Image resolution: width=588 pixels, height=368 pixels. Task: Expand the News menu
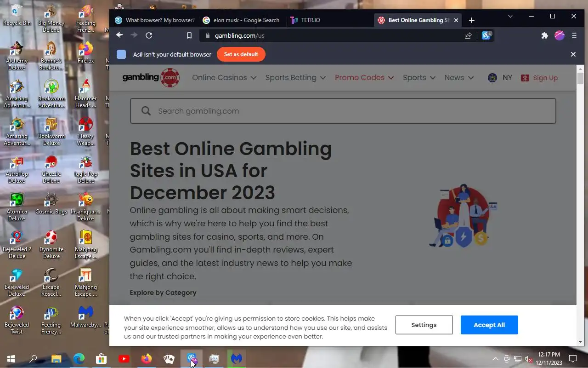pyautogui.click(x=459, y=78)
